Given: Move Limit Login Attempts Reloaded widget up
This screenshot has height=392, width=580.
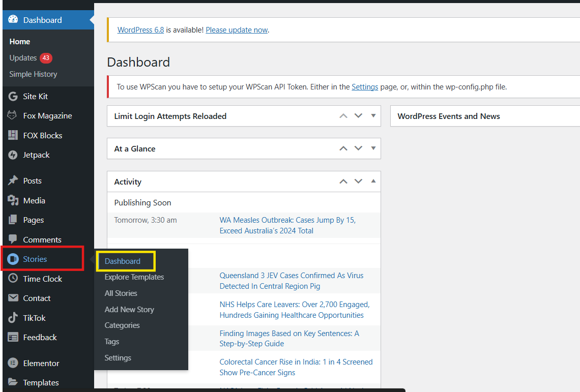Looking at the screenshot, I should click(x=343, y=116).
